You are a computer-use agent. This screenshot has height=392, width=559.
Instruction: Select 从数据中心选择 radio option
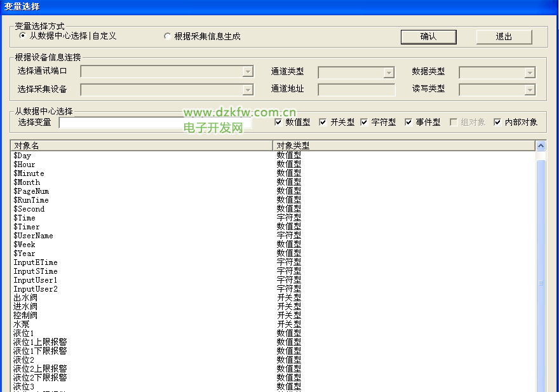23,36
